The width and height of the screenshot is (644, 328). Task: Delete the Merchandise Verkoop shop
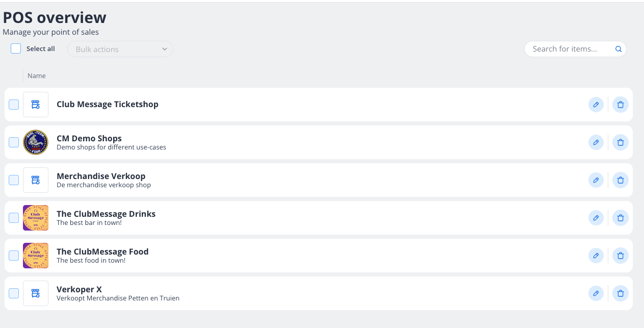pos(620,180)
